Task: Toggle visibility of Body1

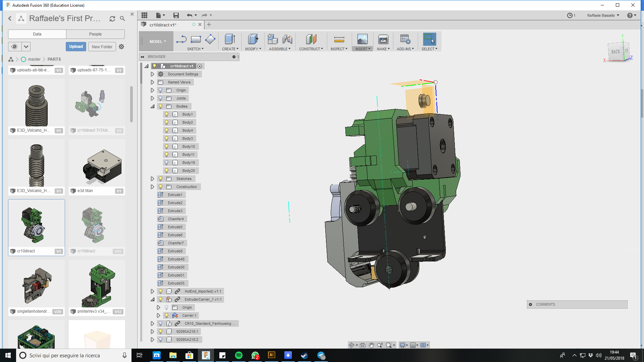Action: [167, 114]
